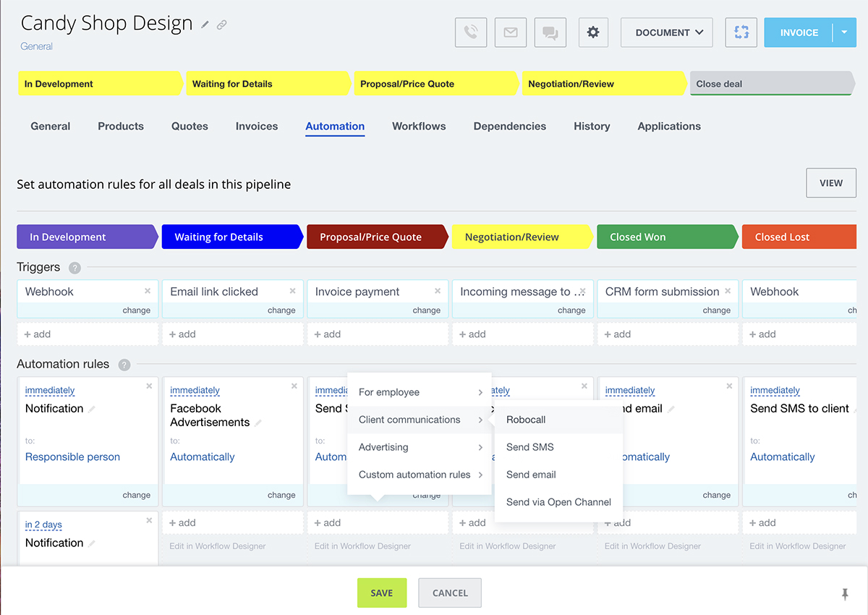
Task: Click the Responsible person link
Action: click(72, 457)
